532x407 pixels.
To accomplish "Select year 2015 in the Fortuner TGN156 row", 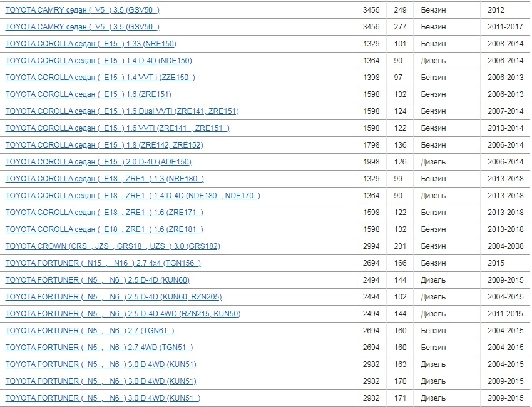I will pos(496,263).
